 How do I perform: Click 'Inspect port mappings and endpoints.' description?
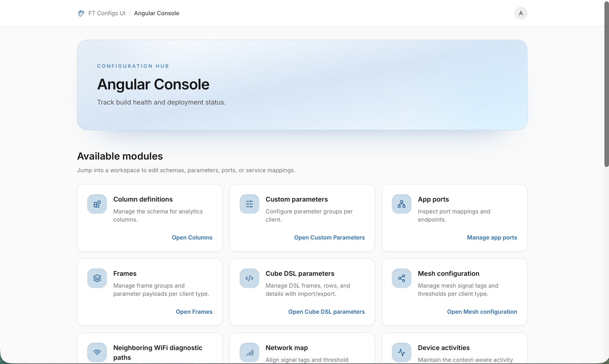pos(453,215)
